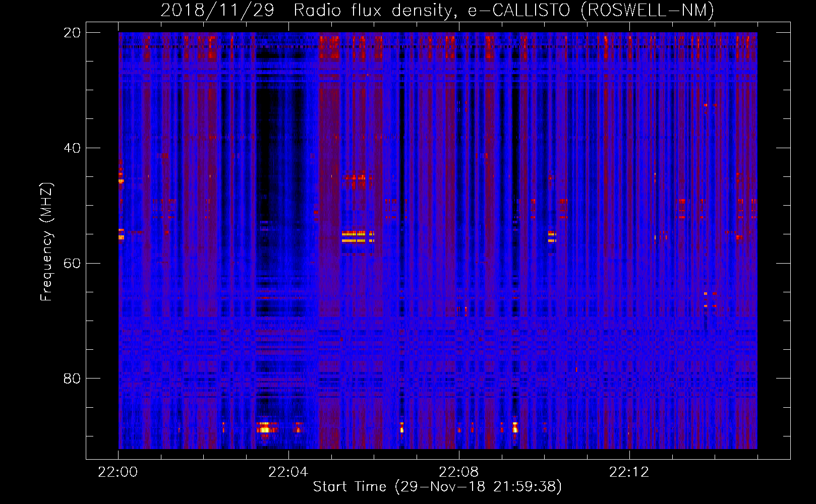Click the '60' frequency tick label
Viewport: 816px width, 504px height.
[x=72, y=263]
